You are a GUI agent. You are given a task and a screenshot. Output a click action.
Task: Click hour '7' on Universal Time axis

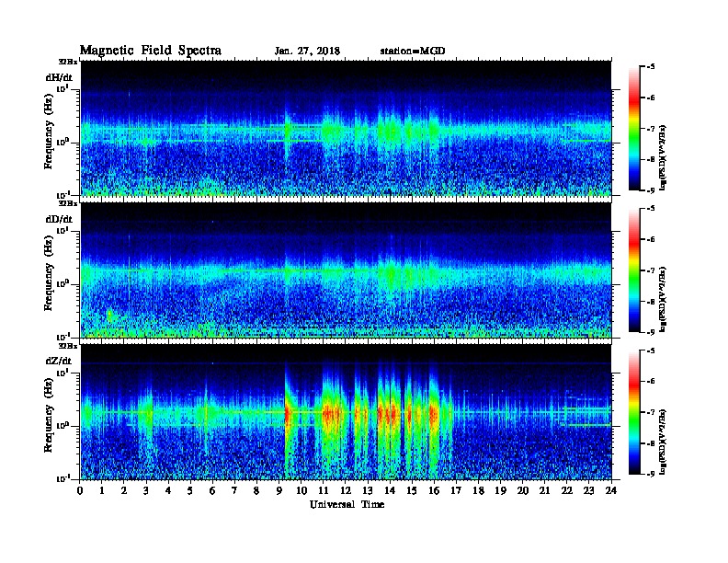pos(235,491)
